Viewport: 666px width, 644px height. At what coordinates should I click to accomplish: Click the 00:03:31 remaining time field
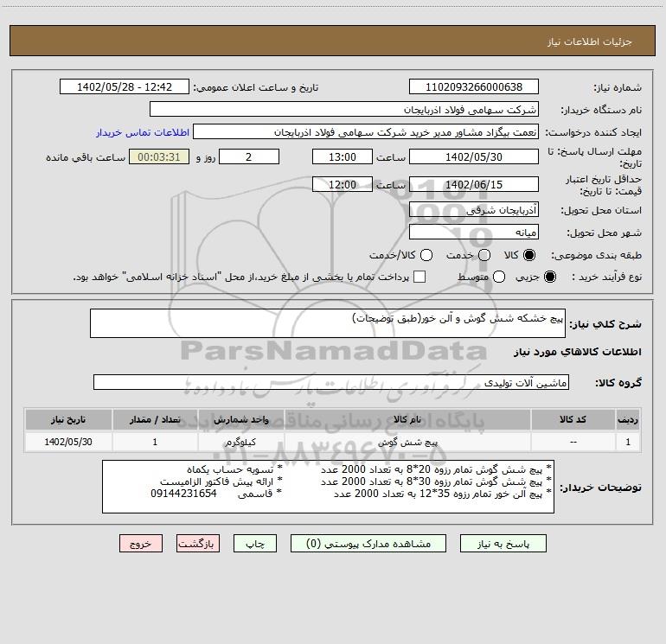coord(159,156)
